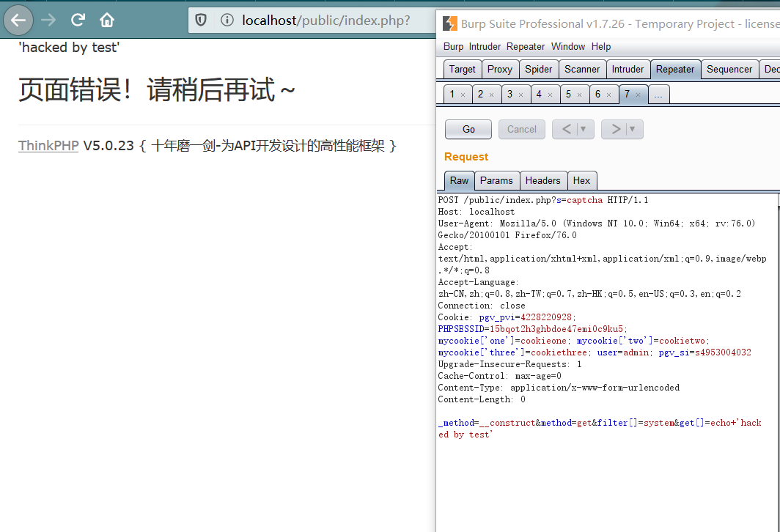This screenshot has height=532, width=780.
Task: Close Repeater tab 6 with its x
Action: 609,95
